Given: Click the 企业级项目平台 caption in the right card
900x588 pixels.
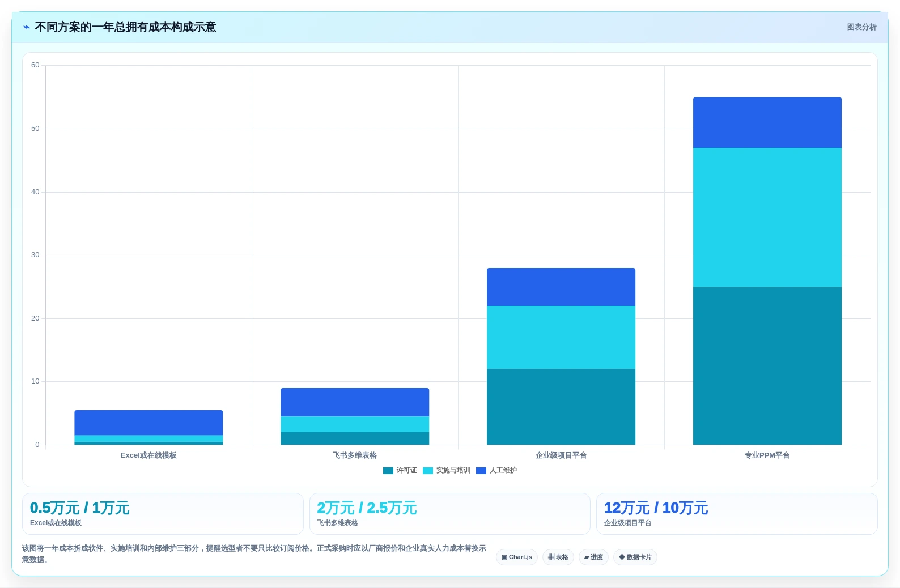Looking at the screenshot, I should pyautogui.click(x=628, y=523).
